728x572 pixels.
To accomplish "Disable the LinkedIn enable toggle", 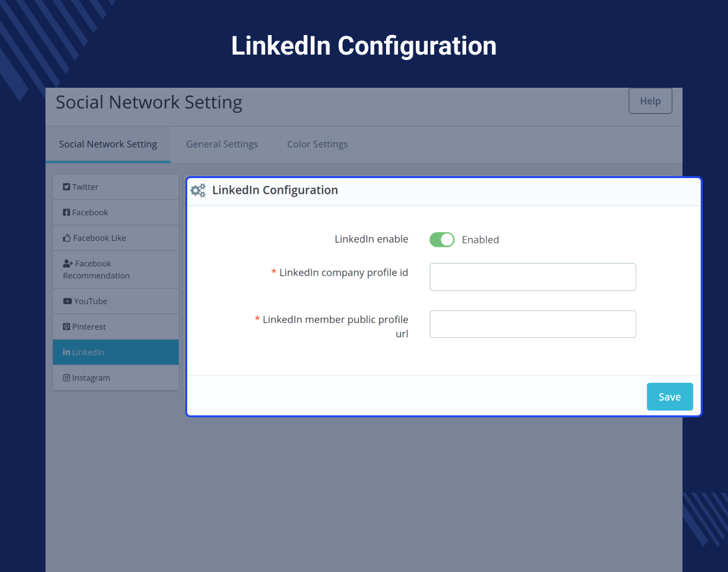I will click(441, 240).
